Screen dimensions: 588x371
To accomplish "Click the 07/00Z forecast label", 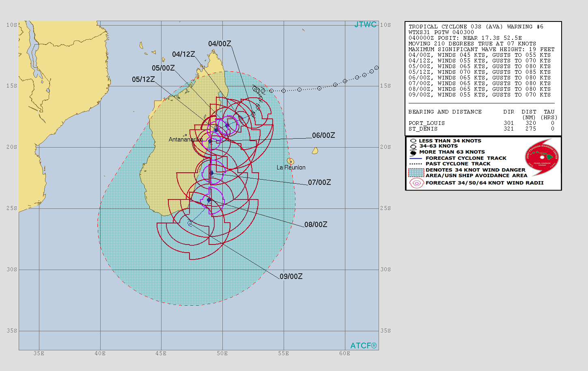I will pyautogui.click(x=319, y=182).
